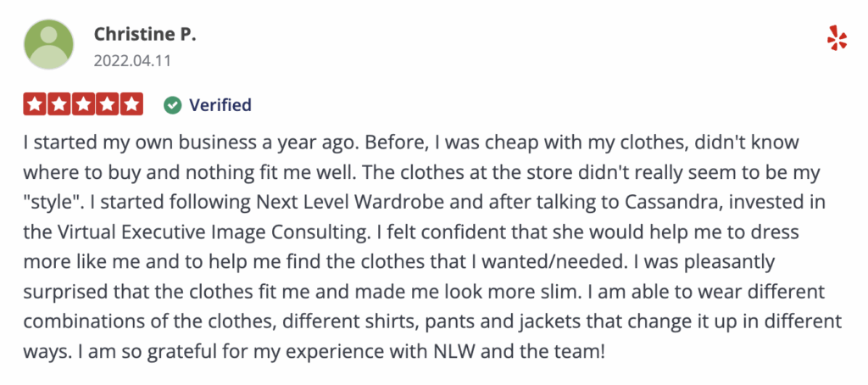Click the fifth and last rating star
Image resolution: width=868 pixels, height=385 pixels.
[131, 104]
